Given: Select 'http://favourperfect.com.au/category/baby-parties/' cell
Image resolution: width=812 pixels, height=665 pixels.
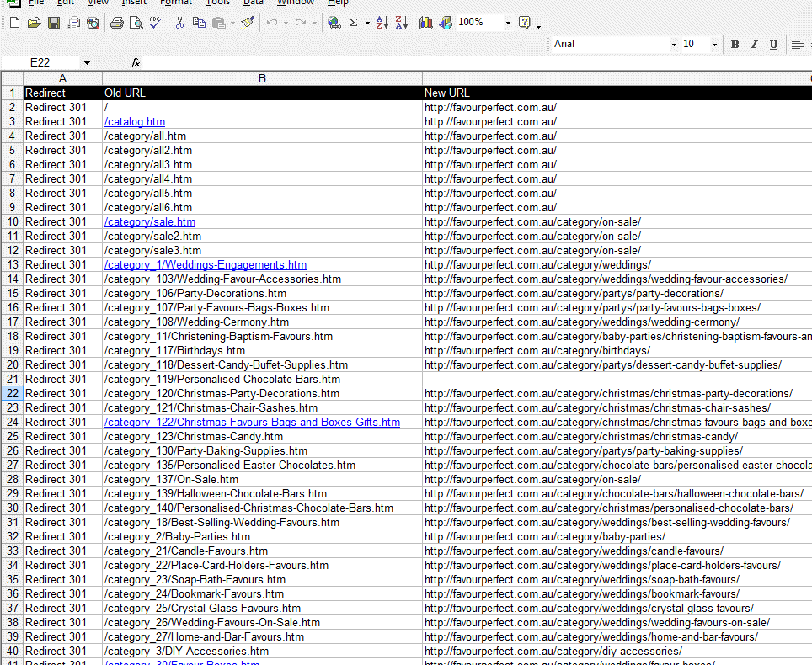Looking at the screenshot, I should [x=617, y=537].
